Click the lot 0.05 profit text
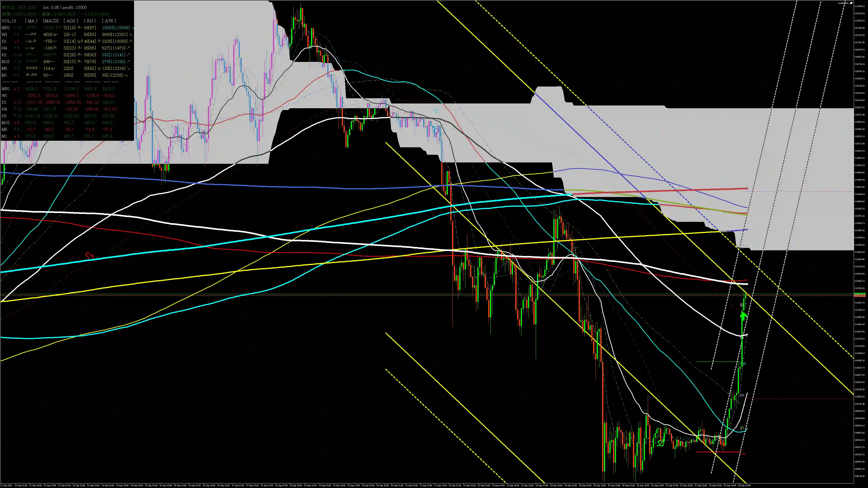Screen dimensions: 868x488 [65, 7]
